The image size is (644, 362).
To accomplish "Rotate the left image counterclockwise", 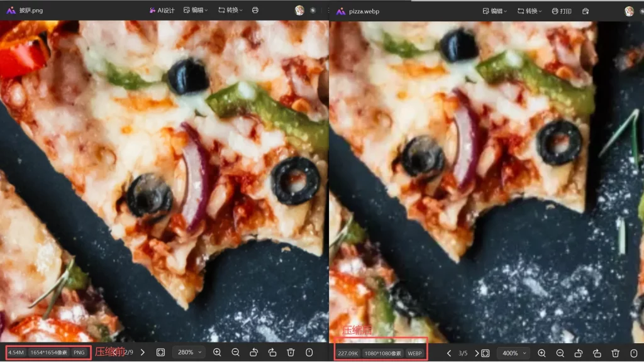I will [x=254, y=353].
